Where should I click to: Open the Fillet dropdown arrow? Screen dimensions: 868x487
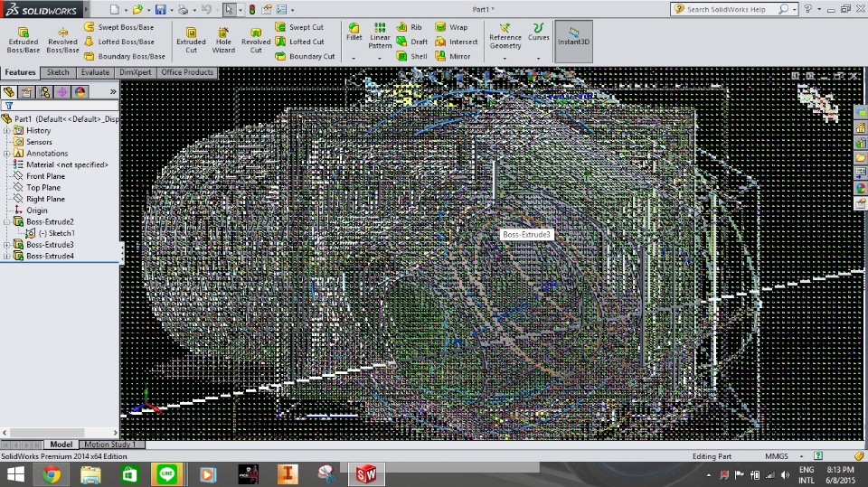pos(354,58)
